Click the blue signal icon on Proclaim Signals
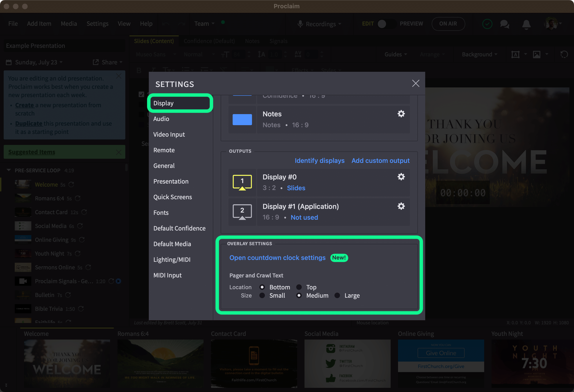Viewport: 574px width, 392px height. [x=119, y=281]
